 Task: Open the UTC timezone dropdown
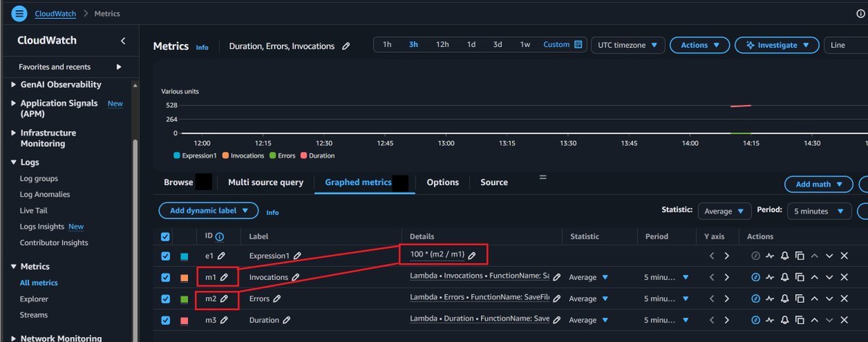click(x=628, y=45)
